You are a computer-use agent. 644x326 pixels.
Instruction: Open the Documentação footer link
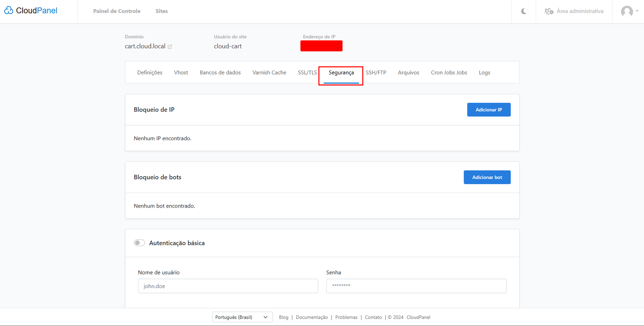pos(312,317)
